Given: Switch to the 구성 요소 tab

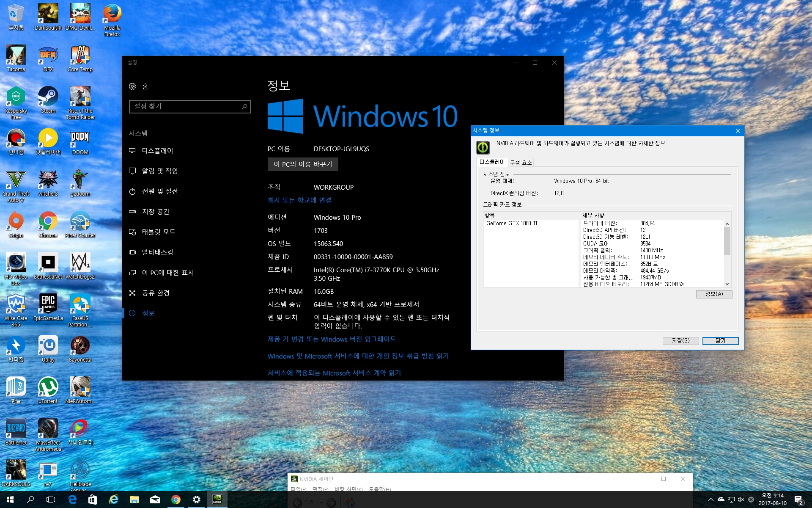Looking at the screenshot, I should tap(521, 163).
